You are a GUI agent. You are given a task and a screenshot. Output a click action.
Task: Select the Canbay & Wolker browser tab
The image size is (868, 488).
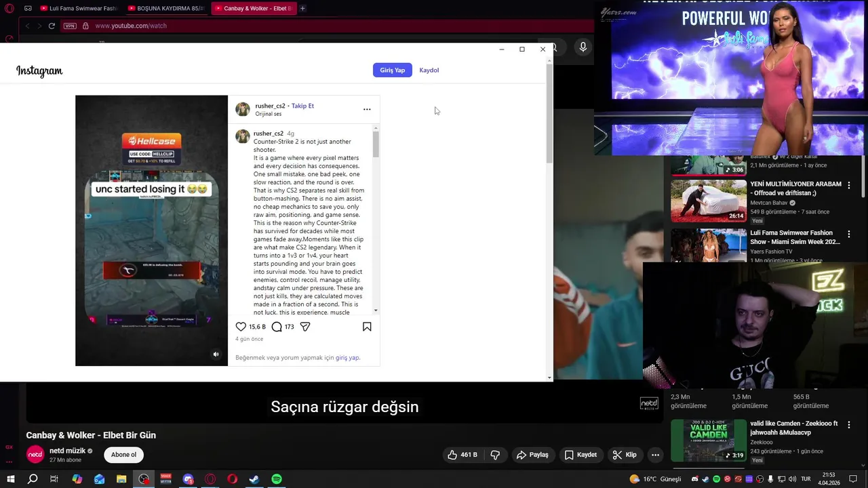[x=254, y=8]
